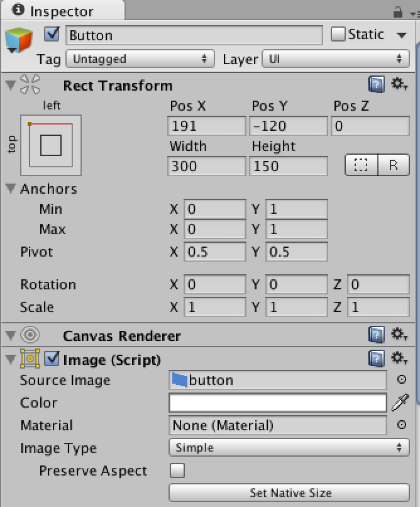The height and width of the screenshot is (507, 420).
Task: Open the GameObject cube icon picker
Action: click(x=19, y=40)
